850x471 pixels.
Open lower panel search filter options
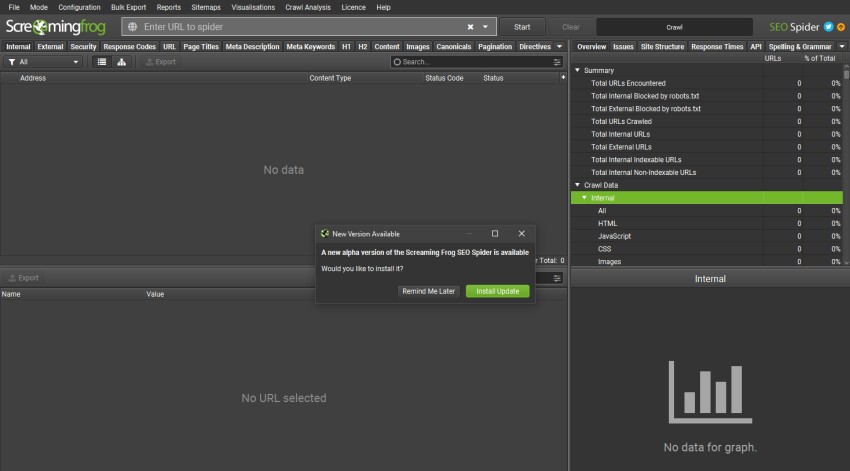557,278
